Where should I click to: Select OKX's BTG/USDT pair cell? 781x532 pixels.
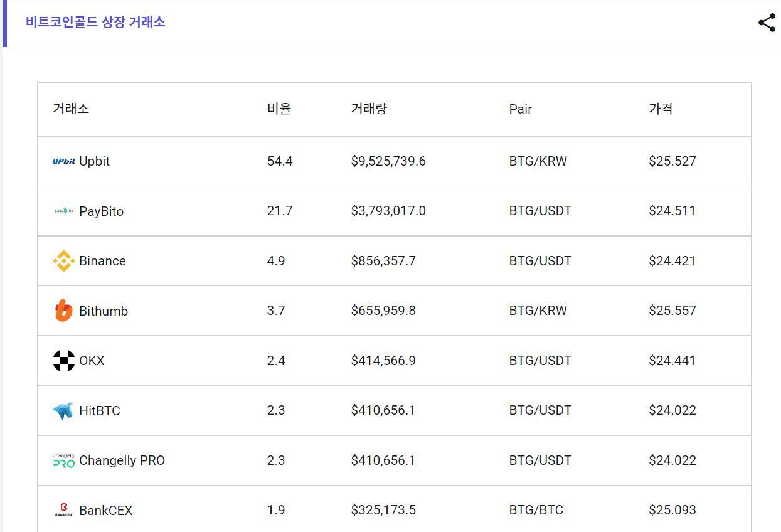coord(540,361)
